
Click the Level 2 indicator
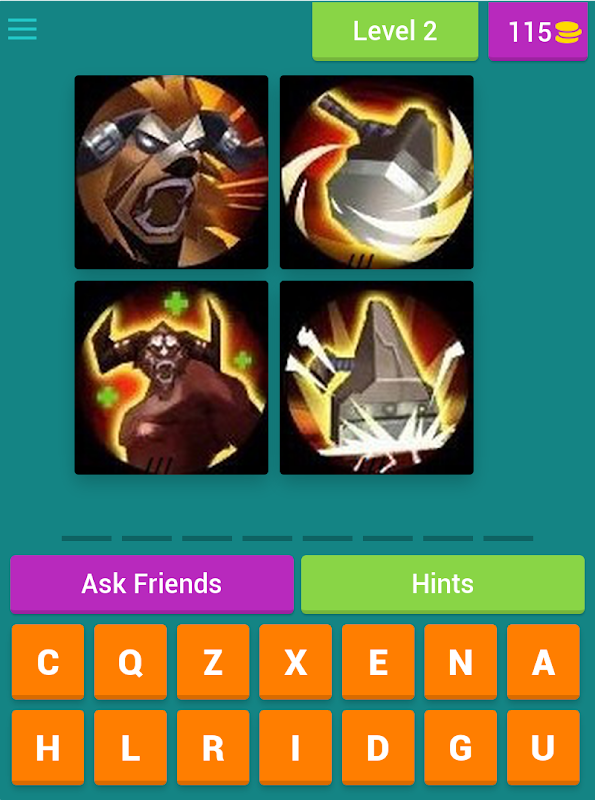[395, 32]
